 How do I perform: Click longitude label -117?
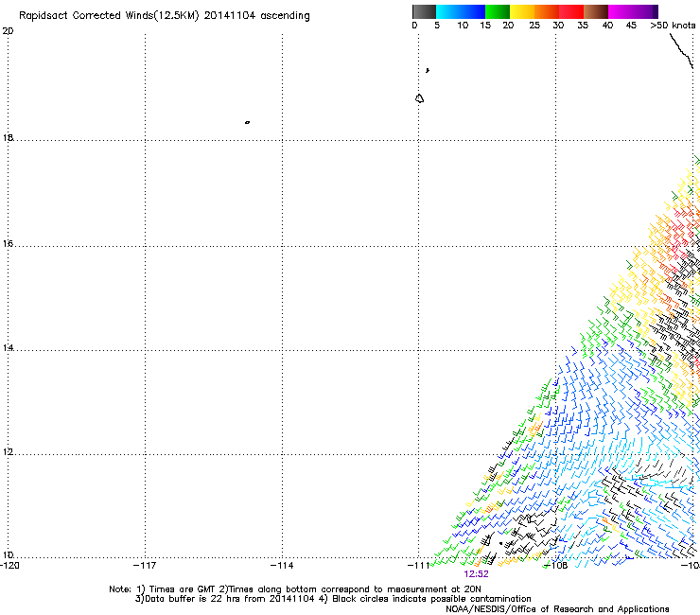(x=145, y=566)
